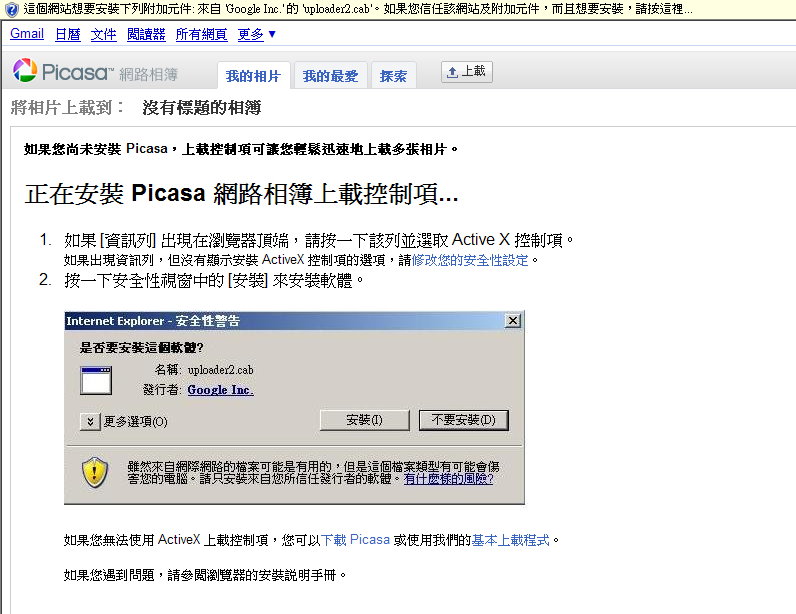Open the Gmail link

coord(27,34)
